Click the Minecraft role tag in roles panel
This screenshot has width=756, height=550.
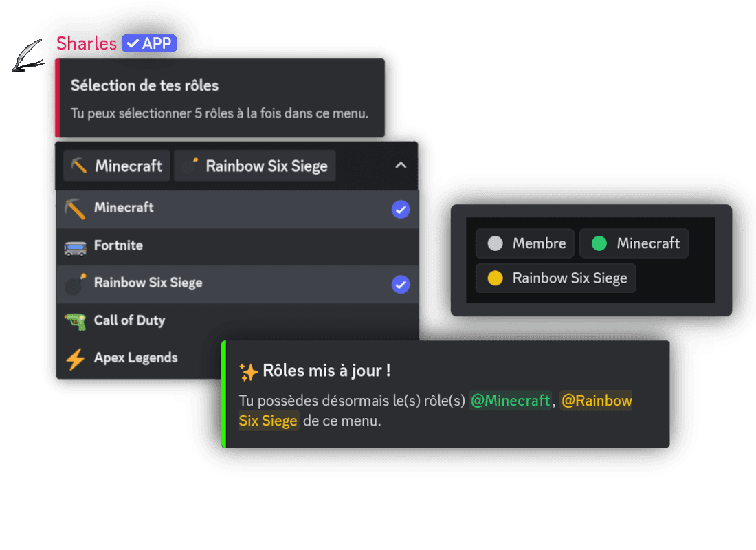click(x=634, y=243)
